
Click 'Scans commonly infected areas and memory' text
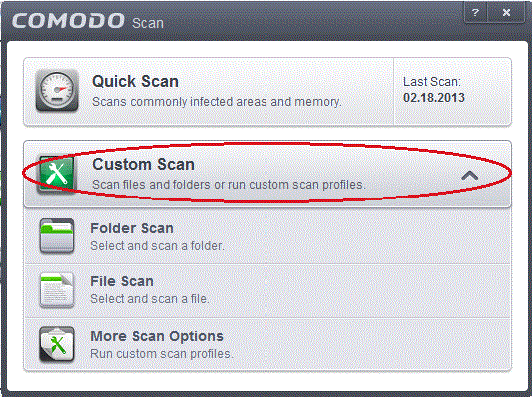click(217, 102)
